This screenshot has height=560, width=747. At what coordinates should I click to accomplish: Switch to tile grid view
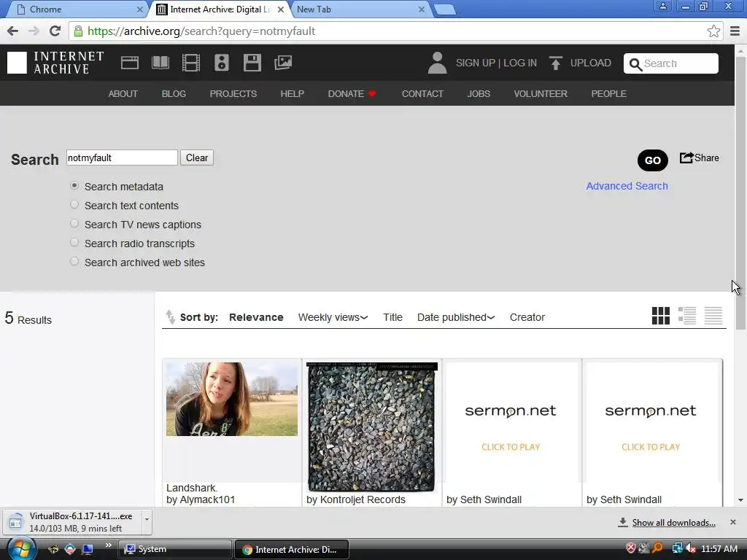660,316
